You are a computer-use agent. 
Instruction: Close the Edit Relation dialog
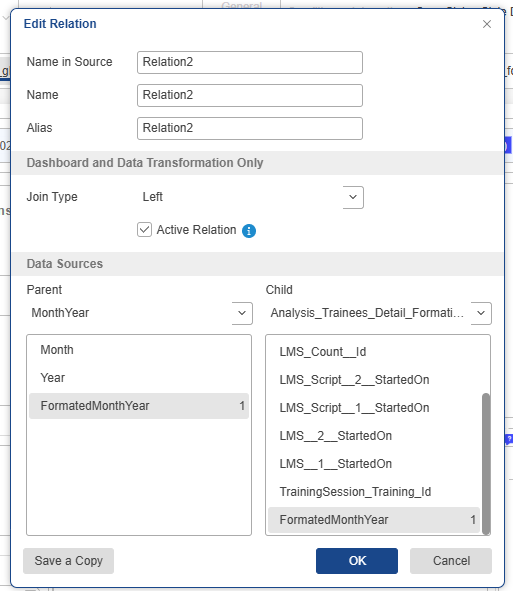487,24
